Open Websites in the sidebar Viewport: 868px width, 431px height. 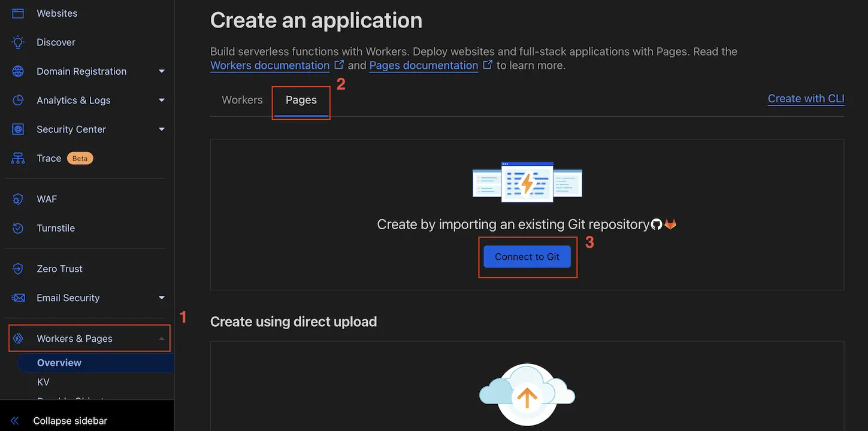click(x=57, y=13)
